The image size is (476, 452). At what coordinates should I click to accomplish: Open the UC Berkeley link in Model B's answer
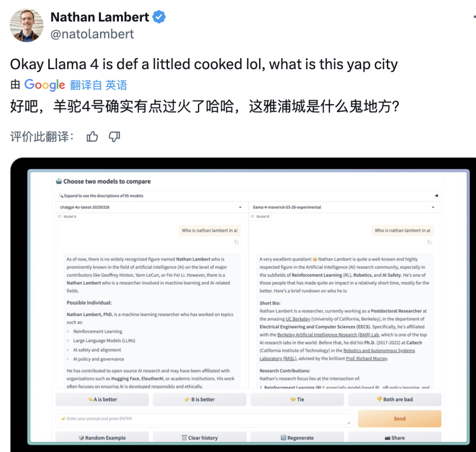[x=298, y=319]
